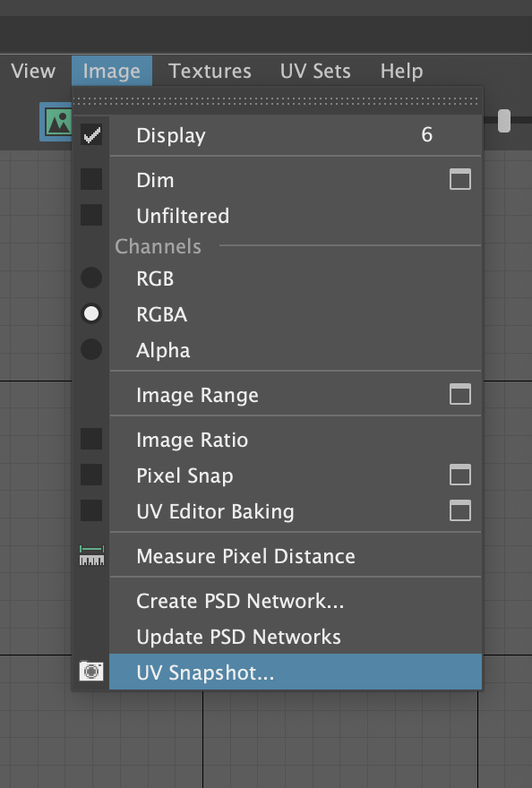Click the Measure Pixel Distance ruler icon

tap(91, 556)
